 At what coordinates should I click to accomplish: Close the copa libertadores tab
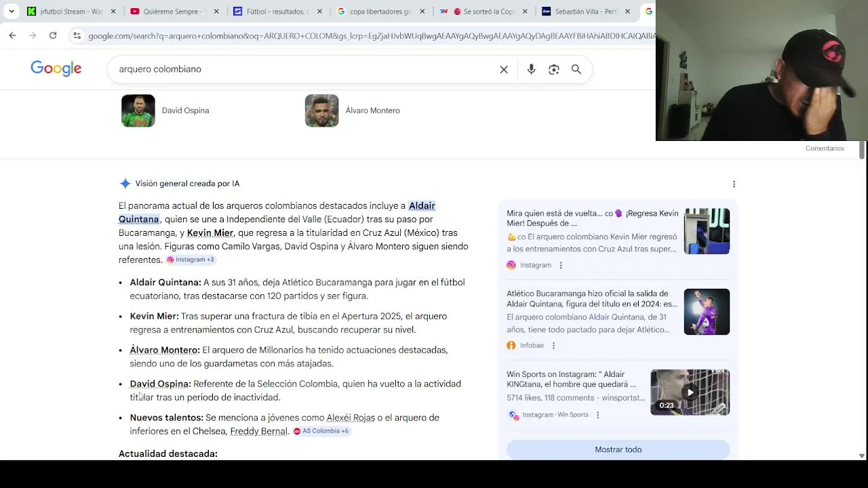pyautogui.click(x=422, y=12)
